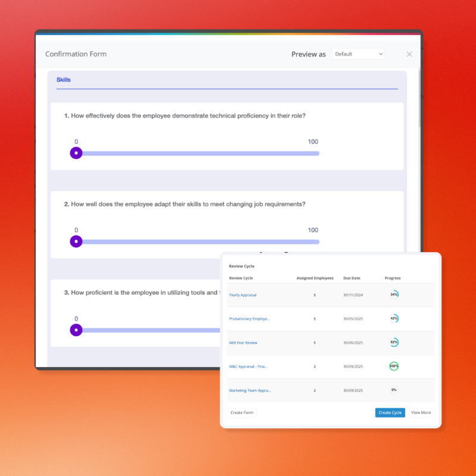Click the View More button

pos(421,412)
